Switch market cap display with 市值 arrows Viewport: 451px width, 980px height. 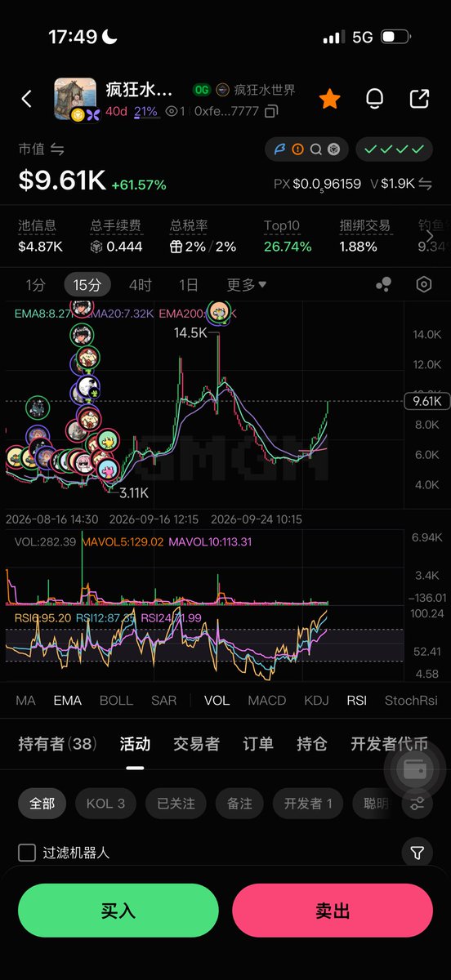[x=57, y=149]
